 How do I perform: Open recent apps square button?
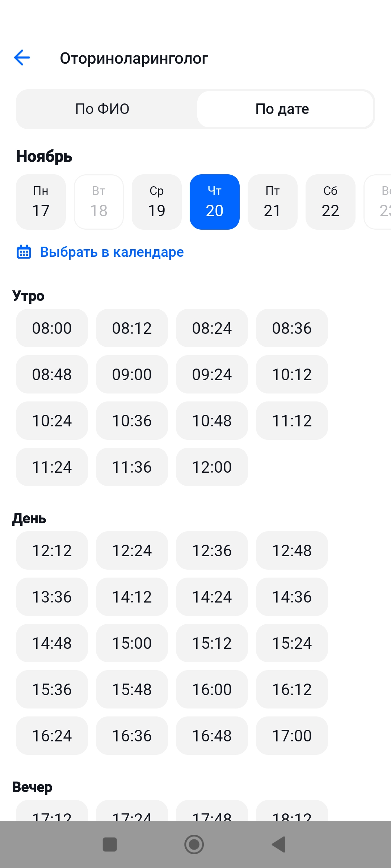[x=110, y=845]
